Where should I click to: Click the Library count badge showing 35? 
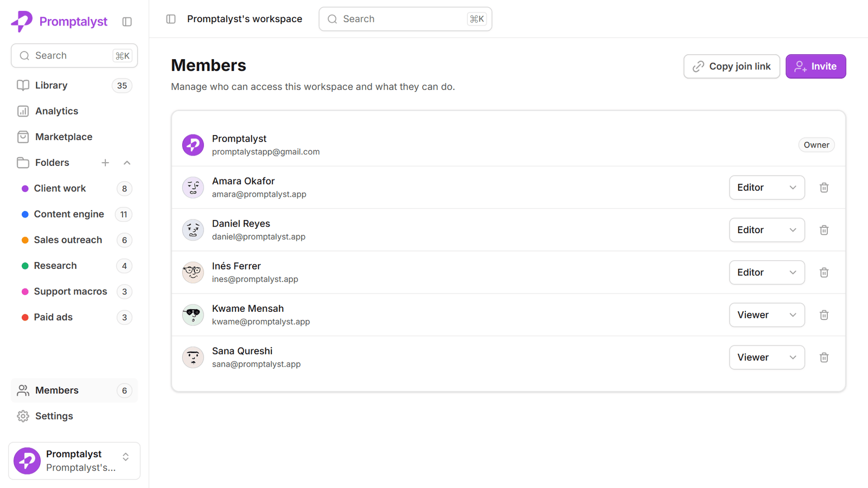pyautogui.click(x=122, y=86)
